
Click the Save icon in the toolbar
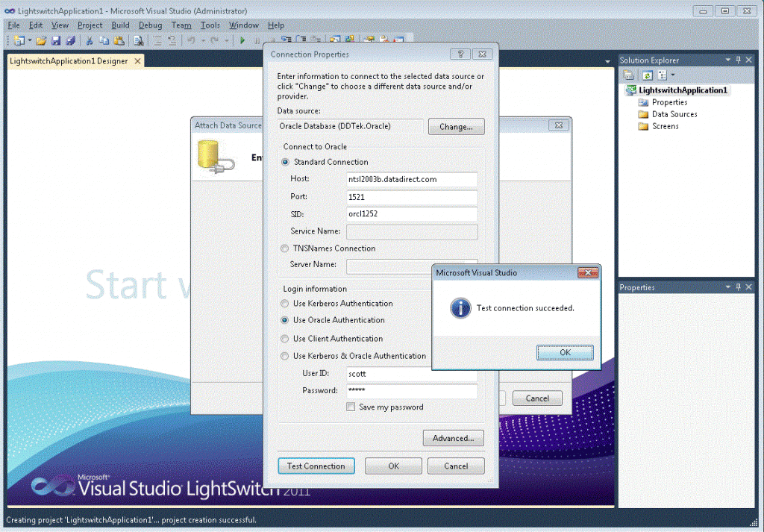coord(56,40)
